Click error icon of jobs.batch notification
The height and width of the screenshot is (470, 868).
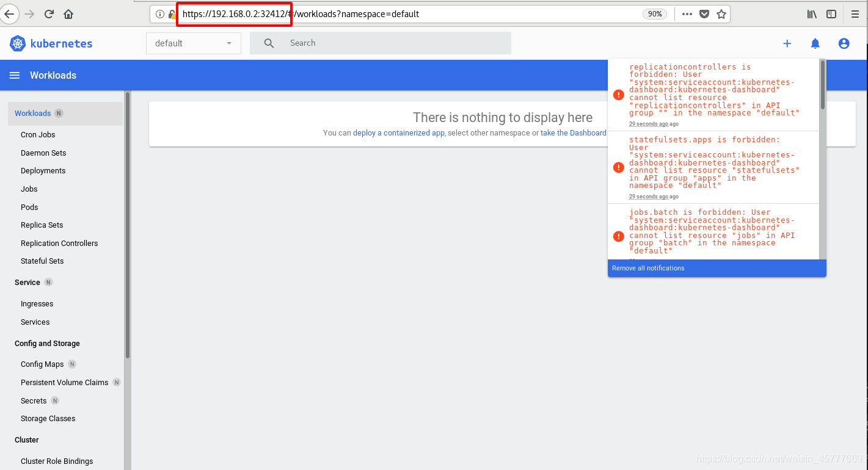click(618, 236)
